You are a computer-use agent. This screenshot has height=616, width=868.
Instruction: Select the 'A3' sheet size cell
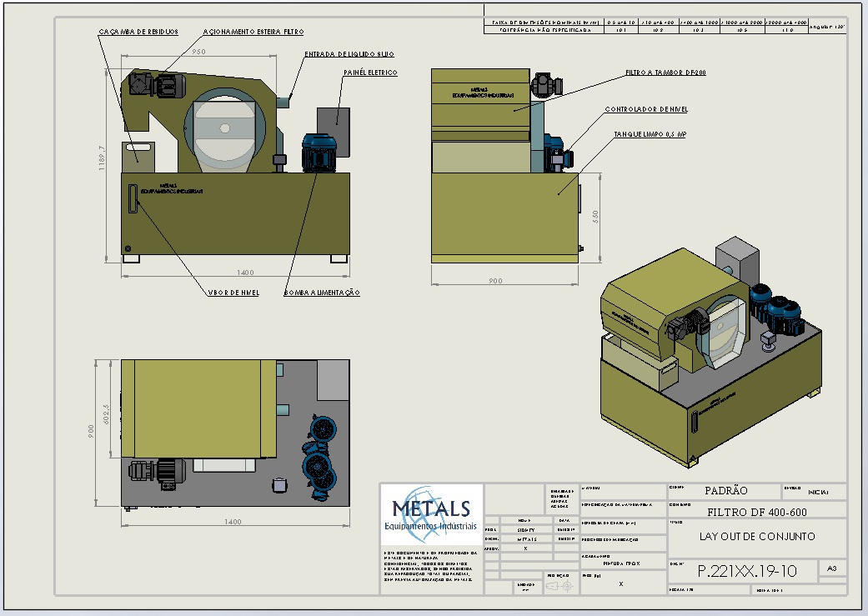[x=831, y=568]
